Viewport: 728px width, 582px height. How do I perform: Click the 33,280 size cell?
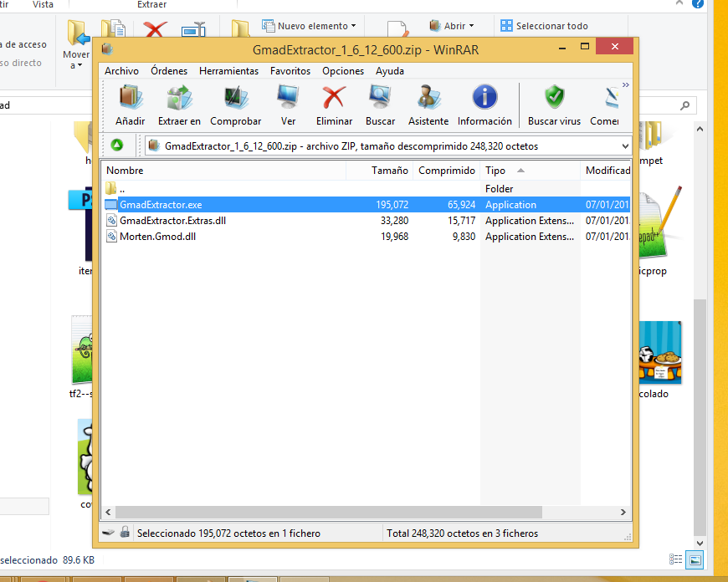pyautogui.click(x=394, y=221)
